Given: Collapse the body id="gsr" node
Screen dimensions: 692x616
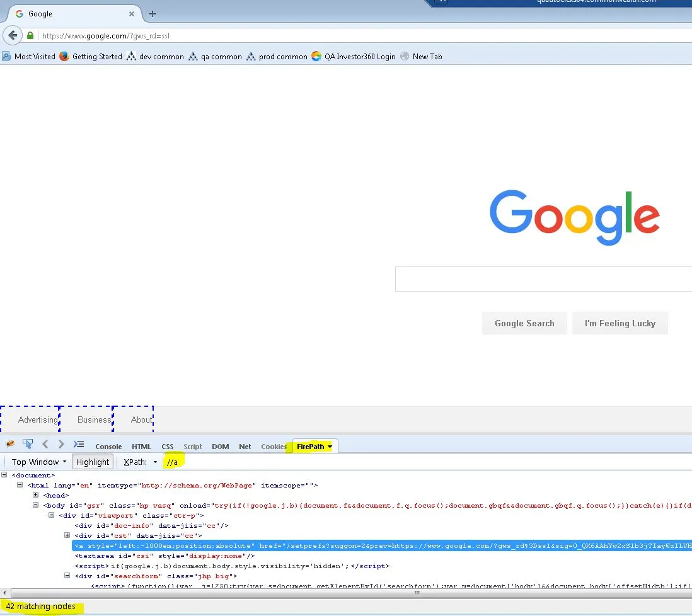Looking at the screenshot, I should (x=36, y=505).
